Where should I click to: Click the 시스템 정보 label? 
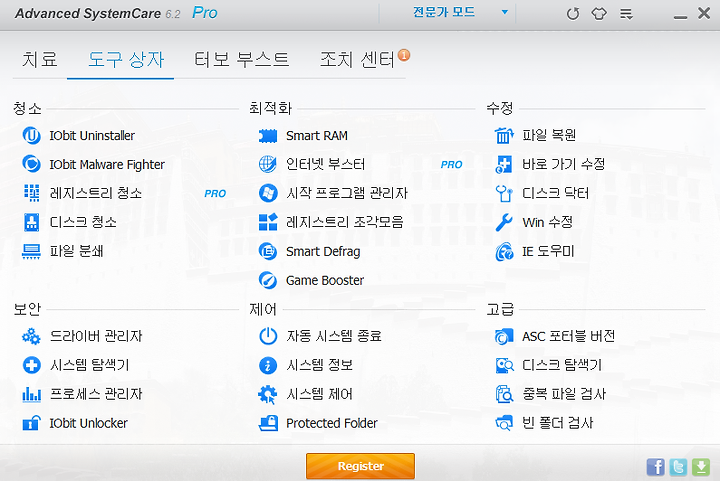[x=319, y=365]
